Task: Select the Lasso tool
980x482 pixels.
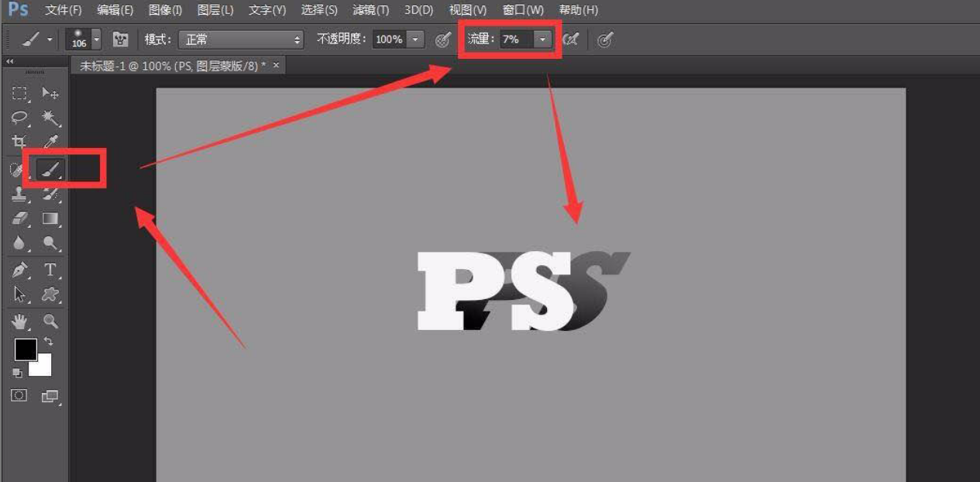Action: (19, 118)
